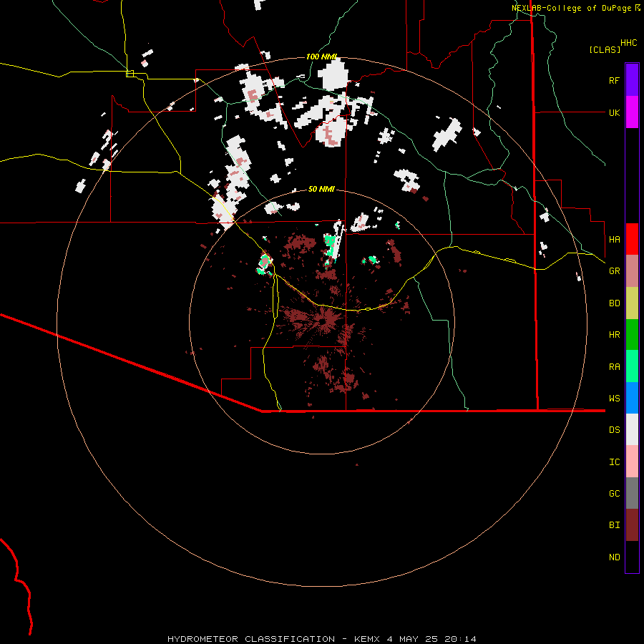Click the 100 NMI range ring label
The image size is (644, 644).
(322, 57)
